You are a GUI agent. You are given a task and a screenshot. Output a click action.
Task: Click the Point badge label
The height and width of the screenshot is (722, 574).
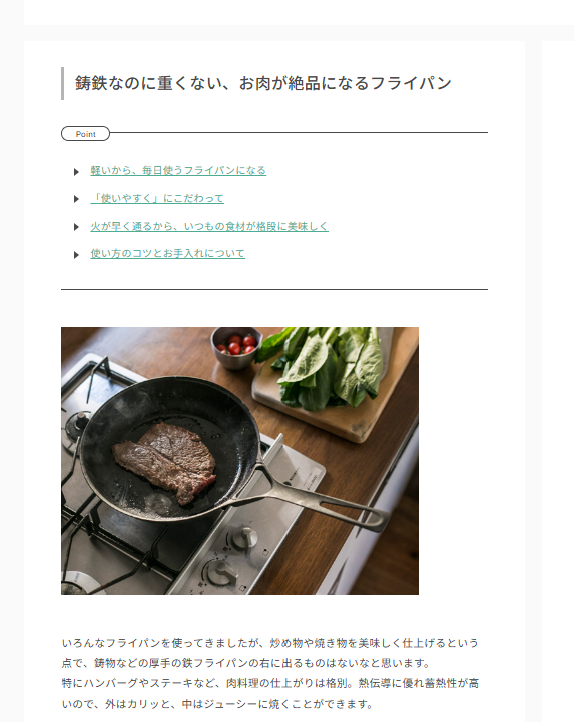click(86, 134)
